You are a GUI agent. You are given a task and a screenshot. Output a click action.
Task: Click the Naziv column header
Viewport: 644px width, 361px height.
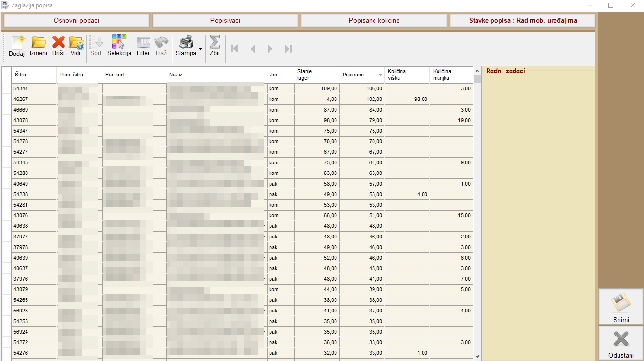click(216, 75)
